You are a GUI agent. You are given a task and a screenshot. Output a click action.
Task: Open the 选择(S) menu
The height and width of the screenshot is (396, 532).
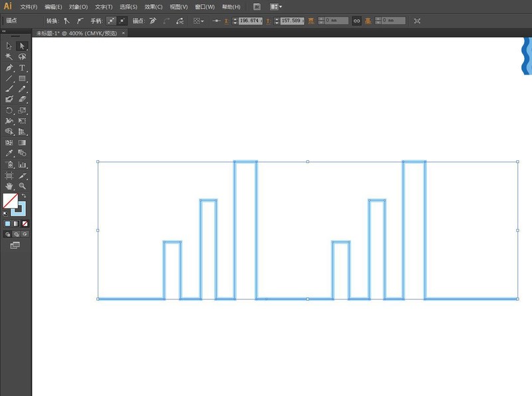point(128,7)
